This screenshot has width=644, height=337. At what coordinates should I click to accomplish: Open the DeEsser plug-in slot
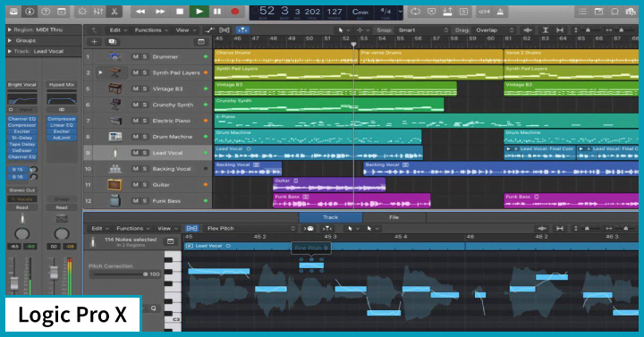(x=22, y=151)
